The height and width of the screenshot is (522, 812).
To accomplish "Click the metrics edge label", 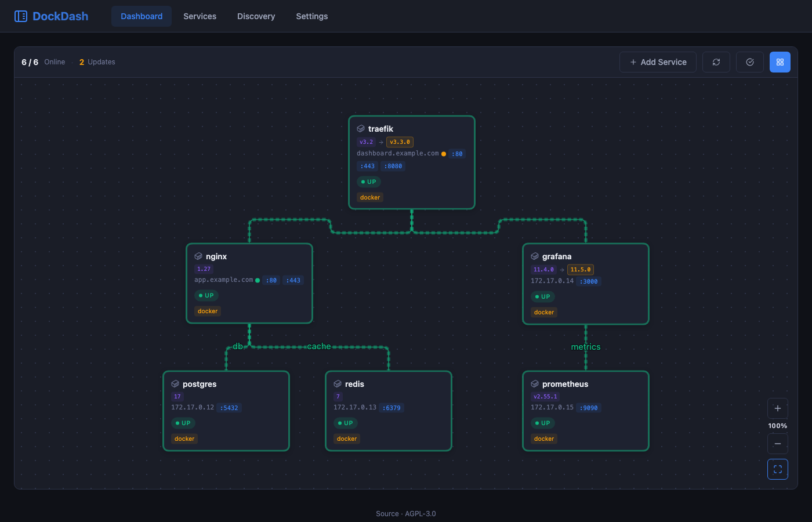I will (586, 347).
